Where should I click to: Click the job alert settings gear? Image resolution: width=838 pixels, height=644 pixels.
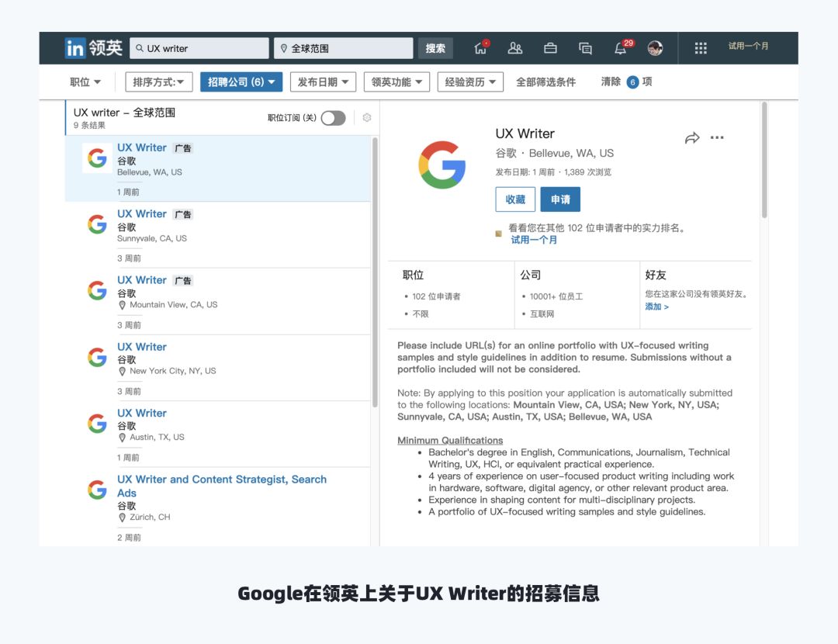pos(366,118)
